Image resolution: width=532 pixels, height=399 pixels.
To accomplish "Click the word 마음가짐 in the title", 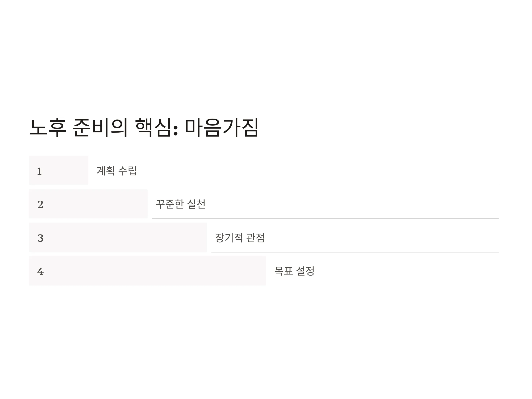I will (222, 127).
